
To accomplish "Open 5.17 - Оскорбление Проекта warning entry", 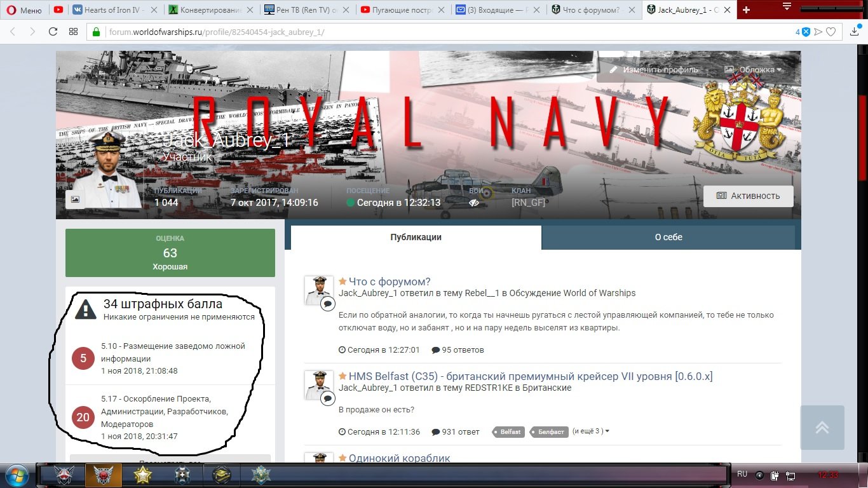I will (164, 411).
